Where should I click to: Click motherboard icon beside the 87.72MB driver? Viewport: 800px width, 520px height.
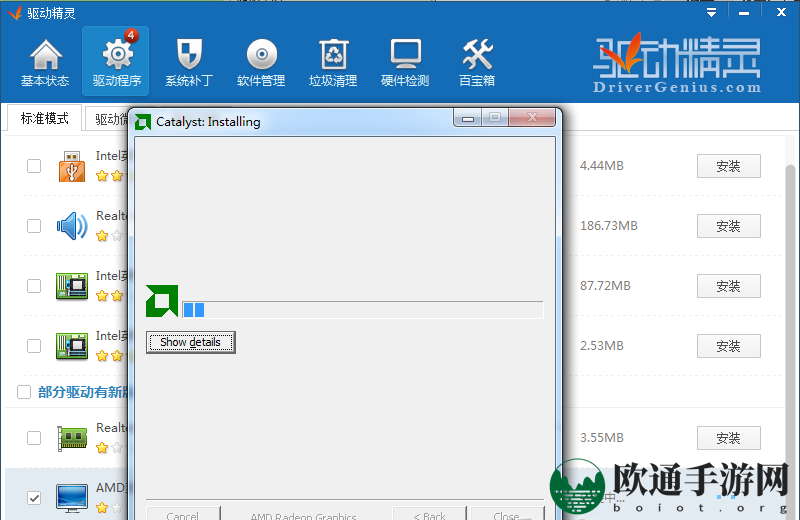pyautogui.click(x=71, y=286)
